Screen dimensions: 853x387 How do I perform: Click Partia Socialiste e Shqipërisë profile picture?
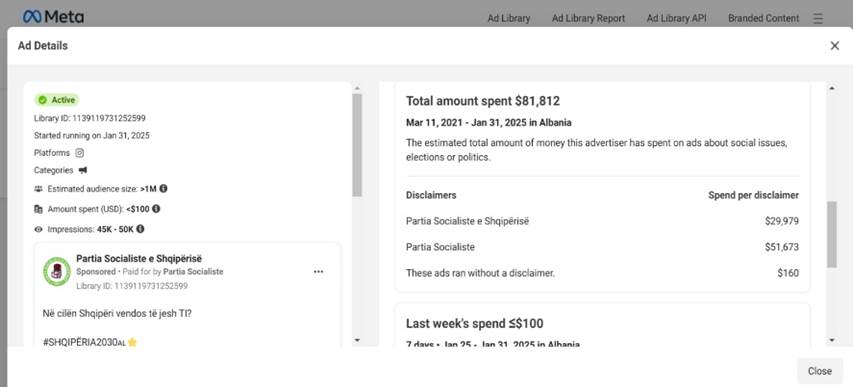pyautogui.click(x=57, y=272)
